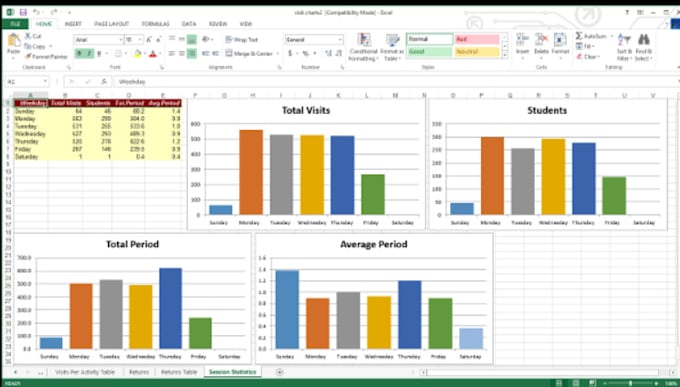The image size is (680, 387).
Task: Apply the Accounting dollar number format
Action: click(x=290, y=54)
